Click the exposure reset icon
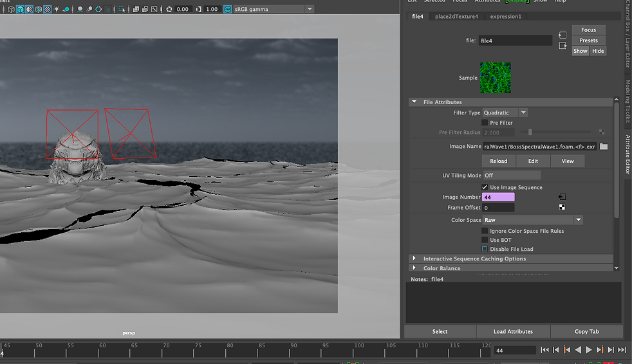The height and width of the screenshot is (364, 632). pyautogui.click(x=169, y=9)
